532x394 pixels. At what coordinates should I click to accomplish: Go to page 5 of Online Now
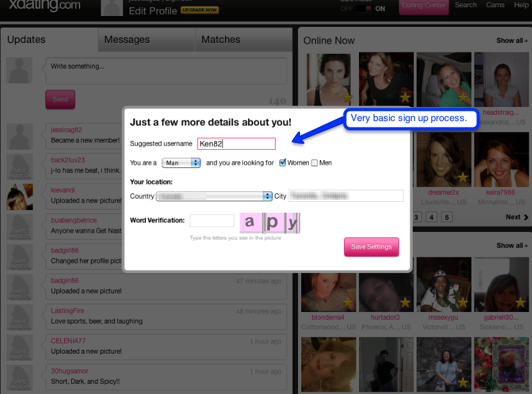(x=447, y=217)
